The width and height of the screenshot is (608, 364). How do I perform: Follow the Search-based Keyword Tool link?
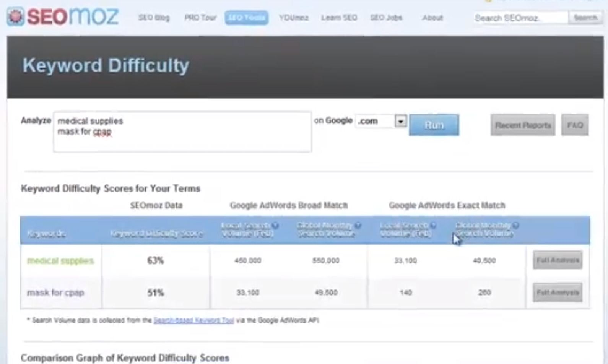pos(193,320)
